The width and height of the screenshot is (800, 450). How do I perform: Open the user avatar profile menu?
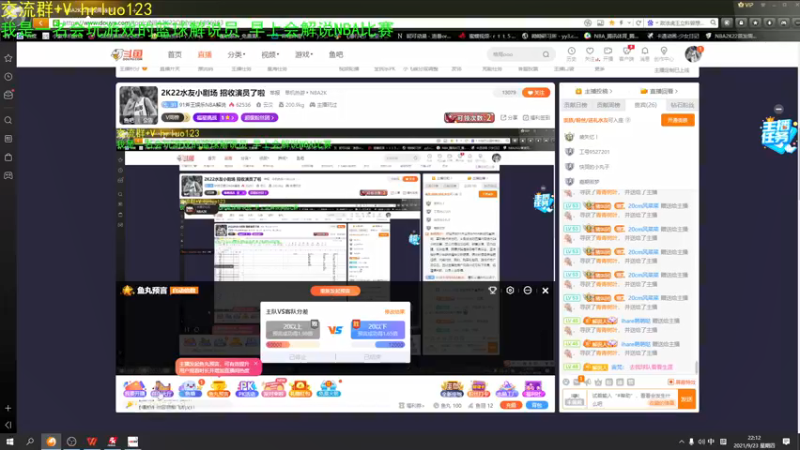(x=693, y=54)
